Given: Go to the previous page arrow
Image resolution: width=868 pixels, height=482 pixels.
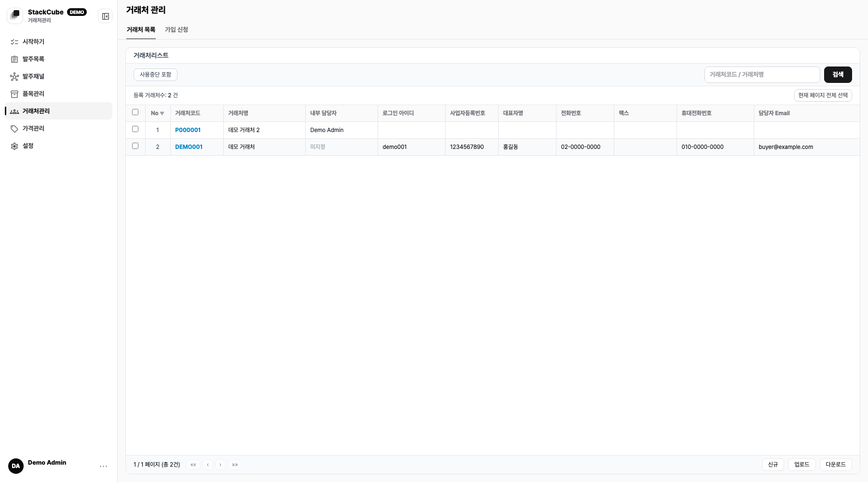Looking at the screenshot, I should [208, 465].
